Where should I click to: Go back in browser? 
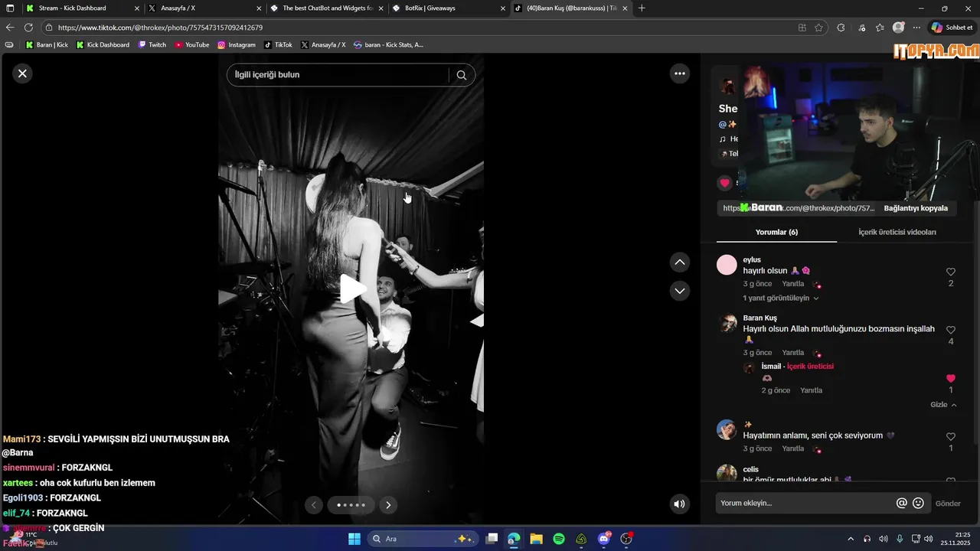(x=10, y=28)
